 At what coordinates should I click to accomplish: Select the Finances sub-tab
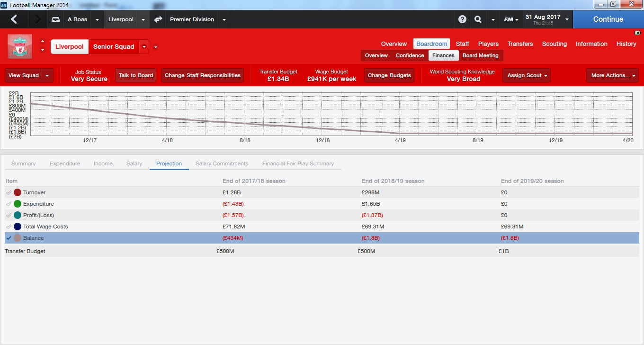click(x=444, y=55)
